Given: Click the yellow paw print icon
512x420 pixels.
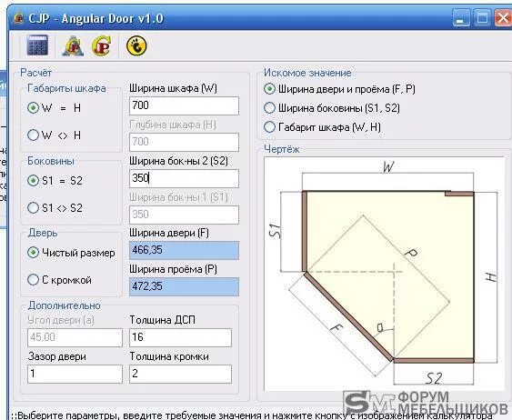Looking at the screenshot, I should (136, 45).
